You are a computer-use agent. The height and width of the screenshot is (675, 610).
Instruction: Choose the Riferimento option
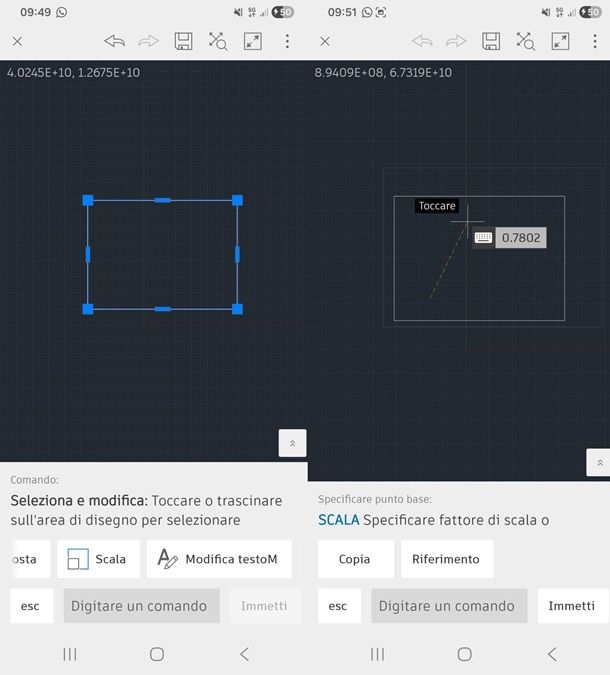pos(447,559)
